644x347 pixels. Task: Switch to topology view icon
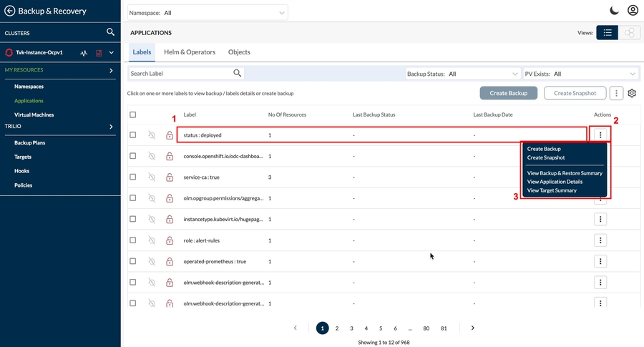click(628, 33)
